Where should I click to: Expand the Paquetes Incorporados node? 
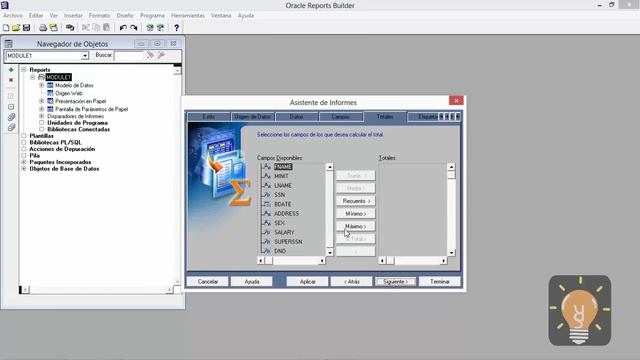(x=24, y=162)
